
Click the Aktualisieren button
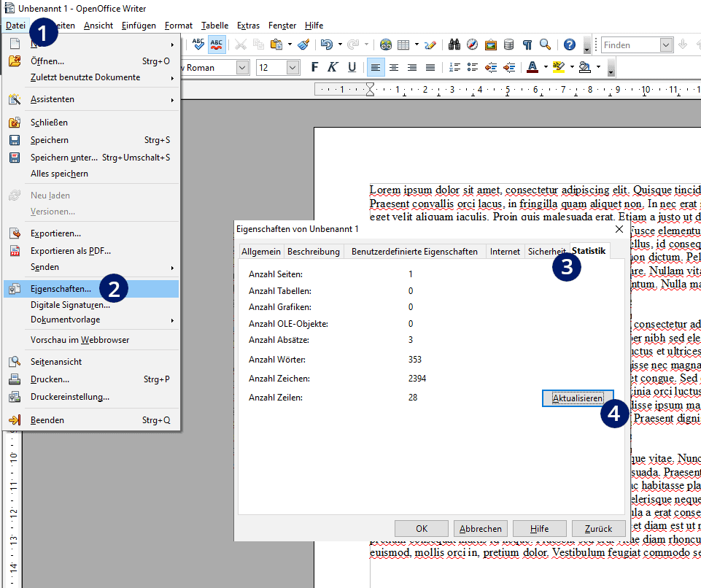coord(577,398)
